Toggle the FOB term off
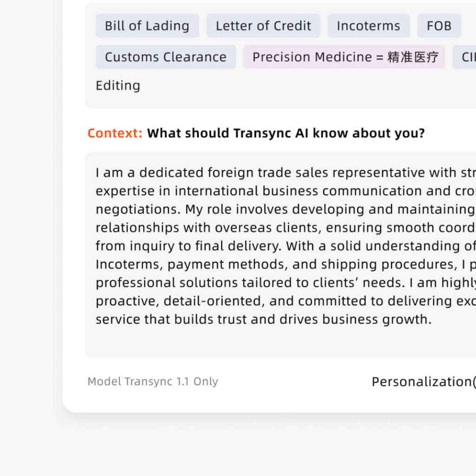 pyautogui.click(x=439, y=26)
